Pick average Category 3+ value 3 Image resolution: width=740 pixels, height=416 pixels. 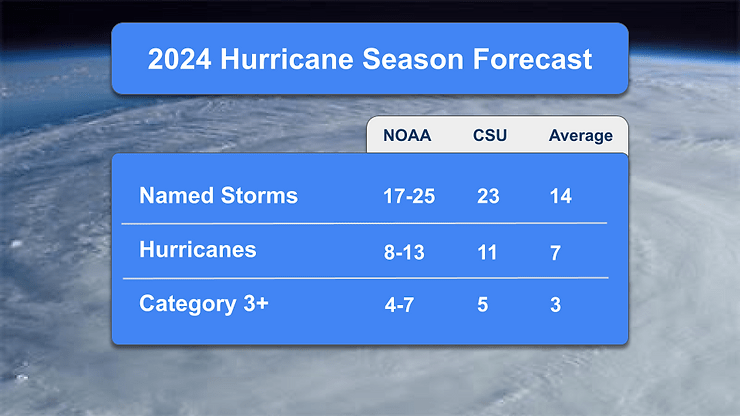555,305
